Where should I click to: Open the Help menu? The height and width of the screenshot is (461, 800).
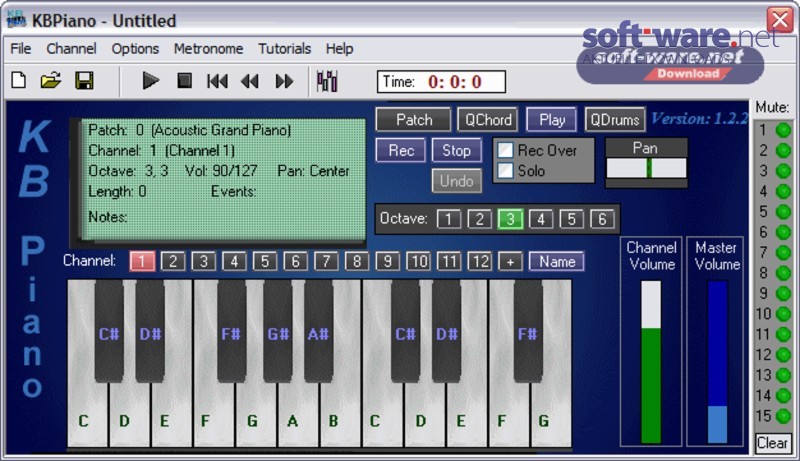point(339,48)
